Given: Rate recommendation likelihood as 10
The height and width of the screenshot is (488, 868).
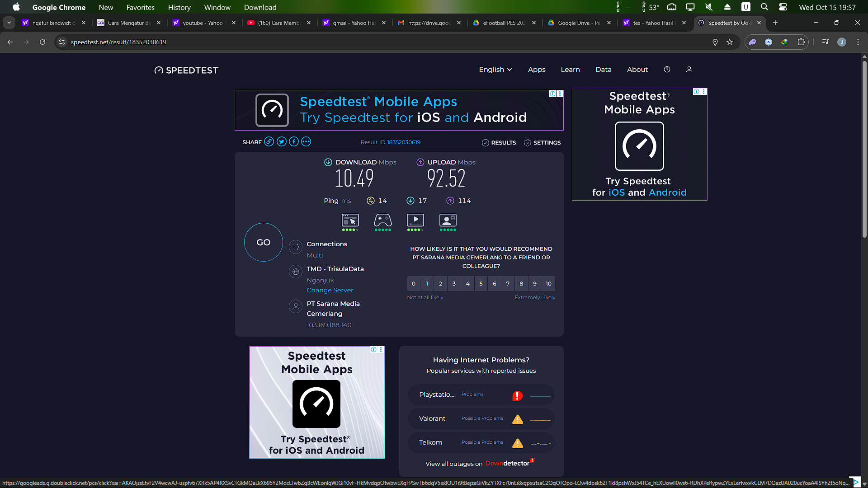Looking at the screenshot, I should (548, 284).
